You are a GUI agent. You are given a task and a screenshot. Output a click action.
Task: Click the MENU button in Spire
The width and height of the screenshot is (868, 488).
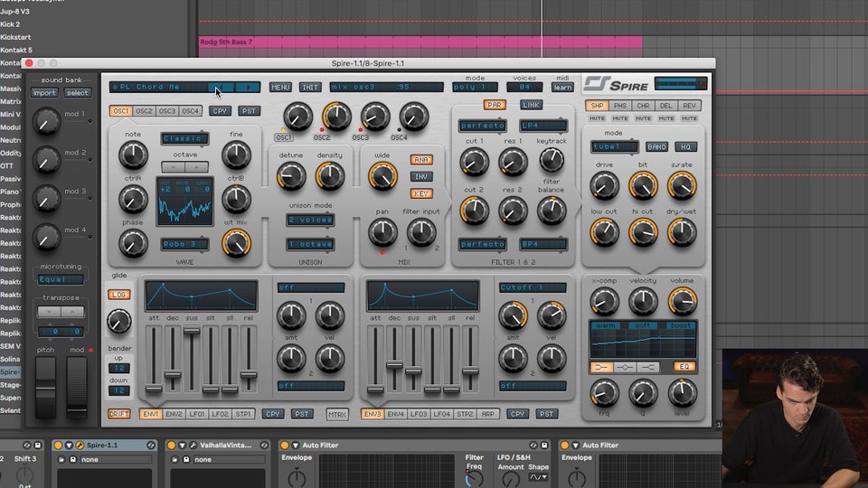tap(280, 87)
